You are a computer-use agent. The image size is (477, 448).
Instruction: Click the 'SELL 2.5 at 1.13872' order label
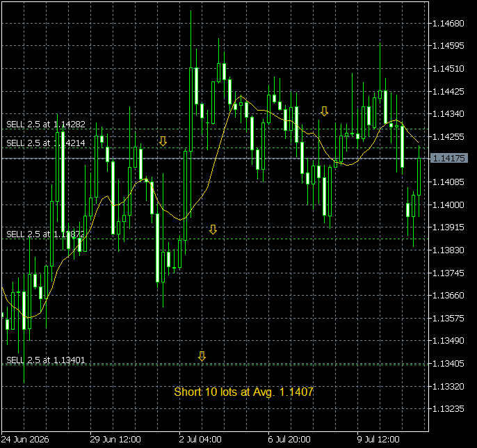(x=46, y=234)
